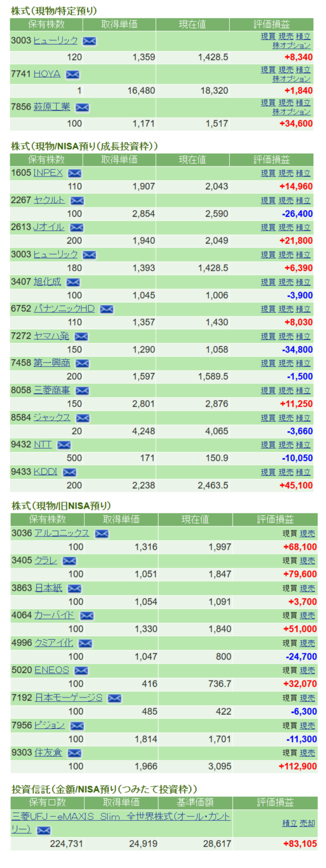Click the envelope icon beside 日本モーゲージS

tap(114, 698)
